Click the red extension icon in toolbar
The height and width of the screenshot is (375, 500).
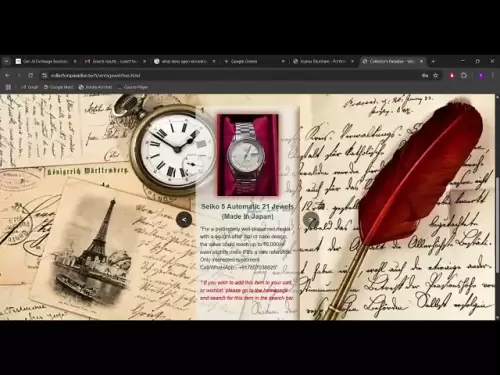452,76
